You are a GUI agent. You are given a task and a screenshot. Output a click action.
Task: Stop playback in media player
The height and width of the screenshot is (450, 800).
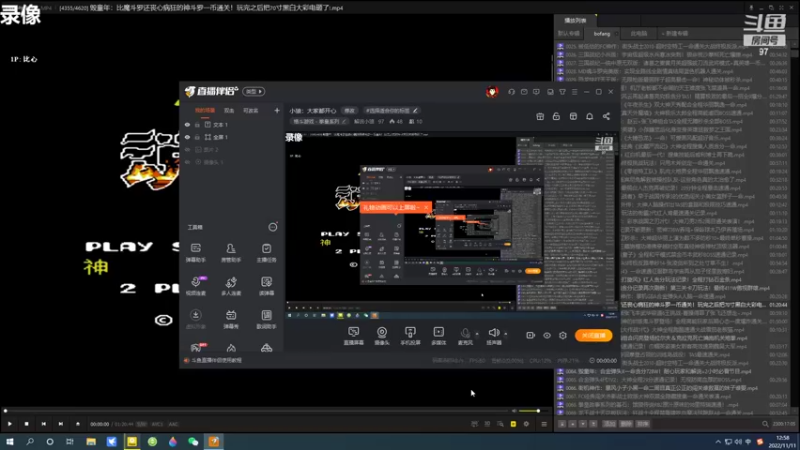point(27,424)
